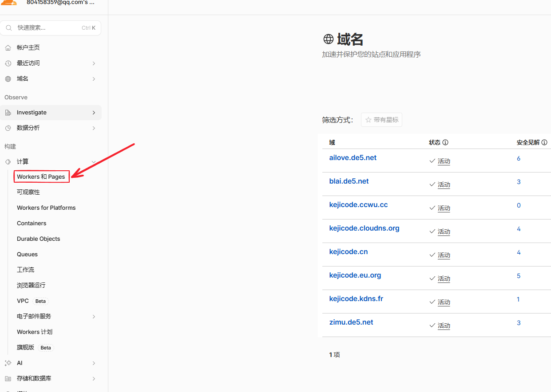Open VPC Beta menu item

coord(32,301)
